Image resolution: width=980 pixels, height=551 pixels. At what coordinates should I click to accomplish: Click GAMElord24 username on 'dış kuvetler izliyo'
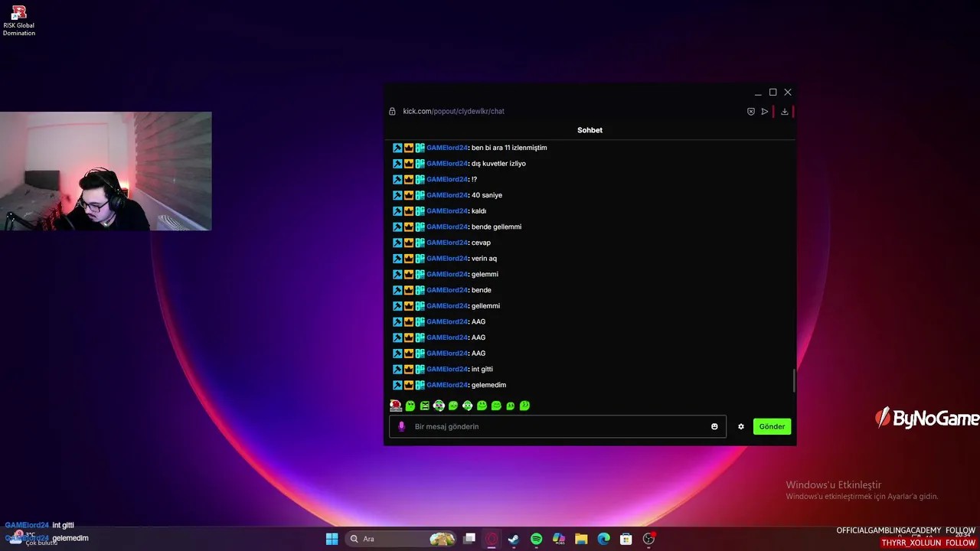coord(447,164)
